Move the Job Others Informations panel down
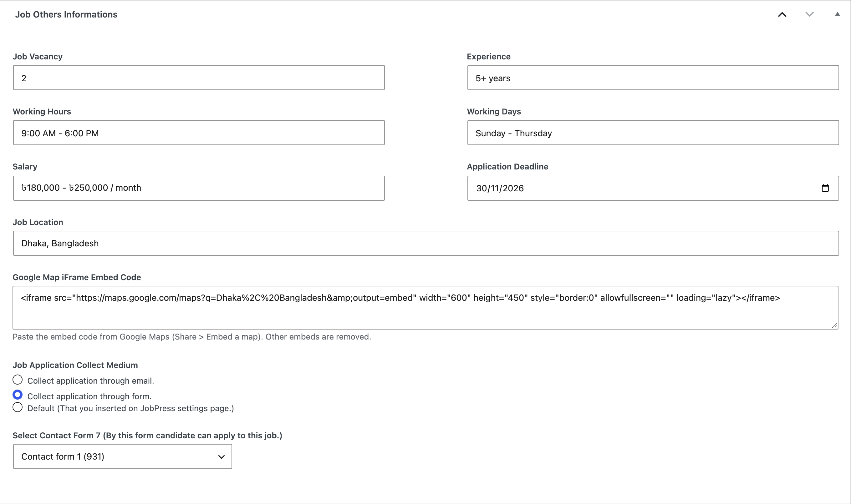The image size is (851, 504). coord(809,14)
